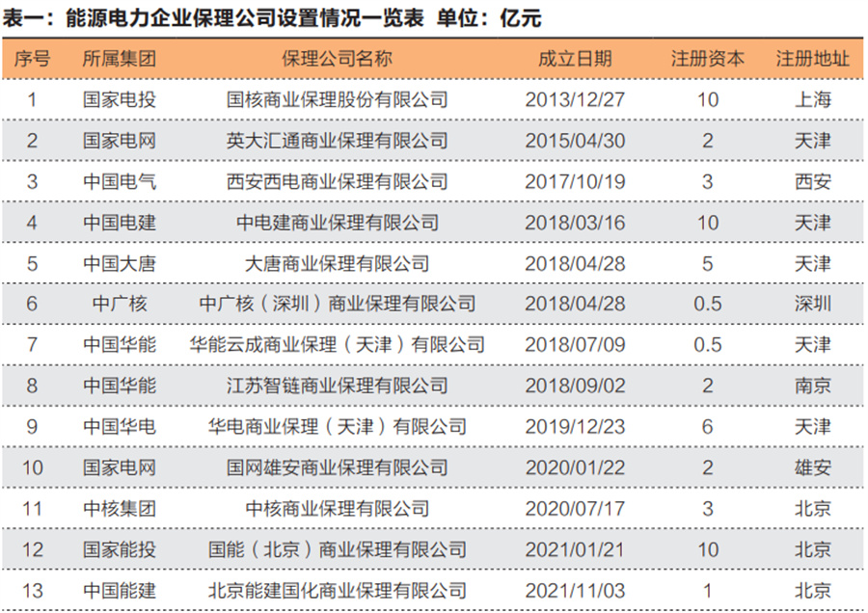
Task: Click address 南京
Action: (813, 386)
